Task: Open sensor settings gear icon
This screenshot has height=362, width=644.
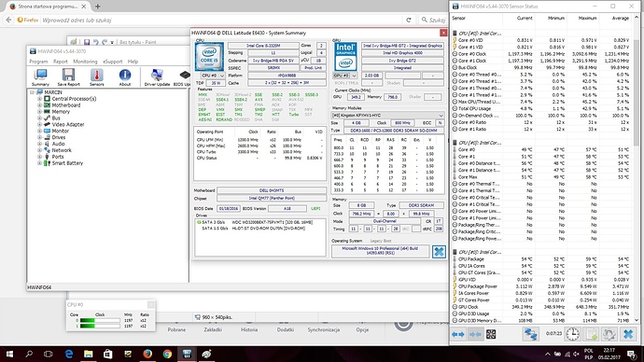Action: (x=609, y=334)
